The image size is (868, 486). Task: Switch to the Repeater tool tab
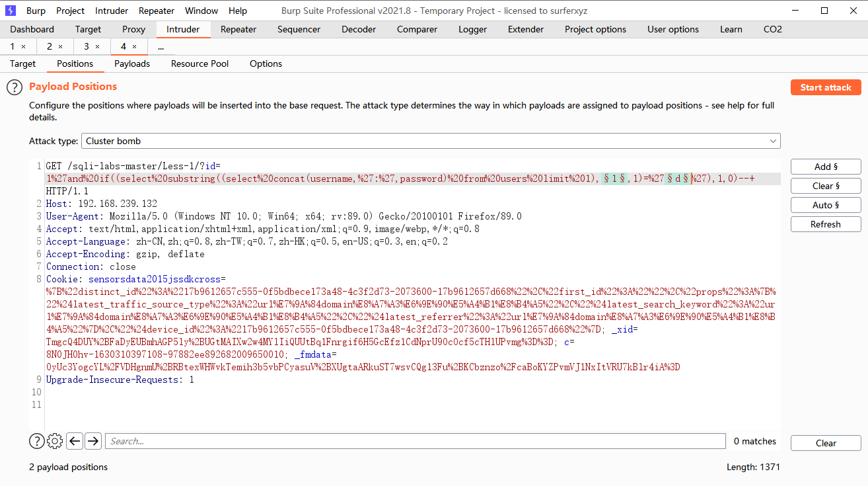coord(238,29)
